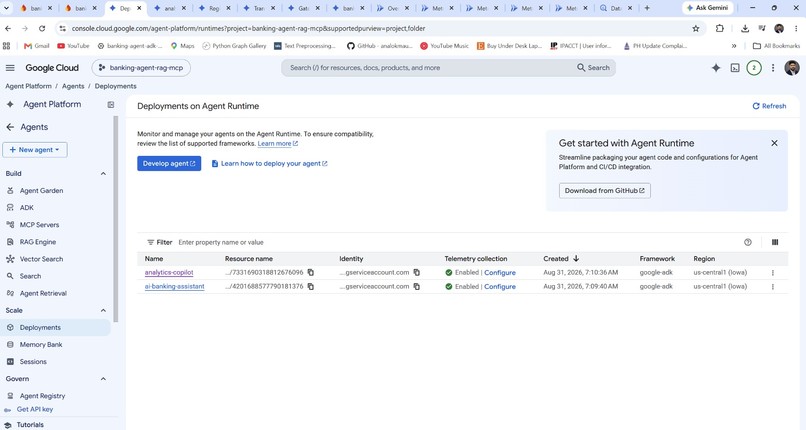
Task: Focus the table filter input field
Action: point(457,242)
